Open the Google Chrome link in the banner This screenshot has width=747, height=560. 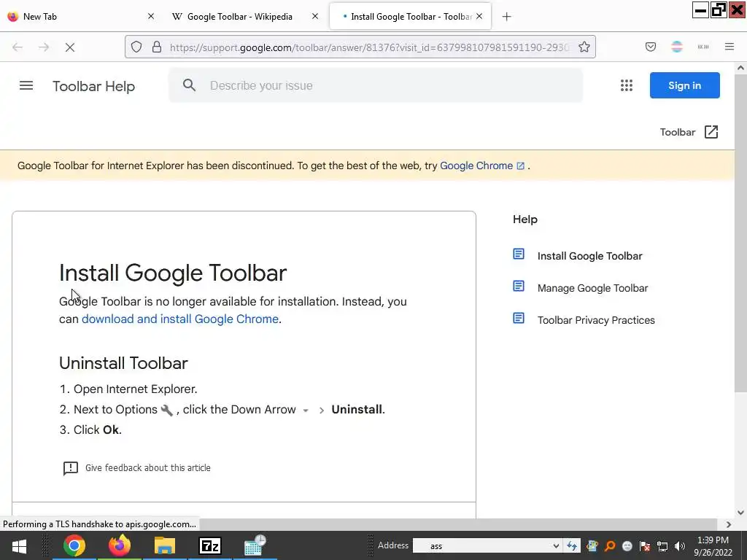point(481,166)
